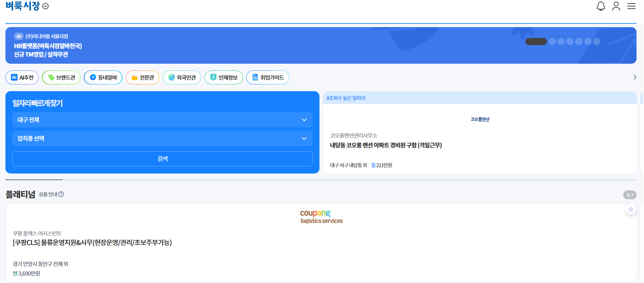
Task: Click the last banner pagination dot
Action: (597, 41)
